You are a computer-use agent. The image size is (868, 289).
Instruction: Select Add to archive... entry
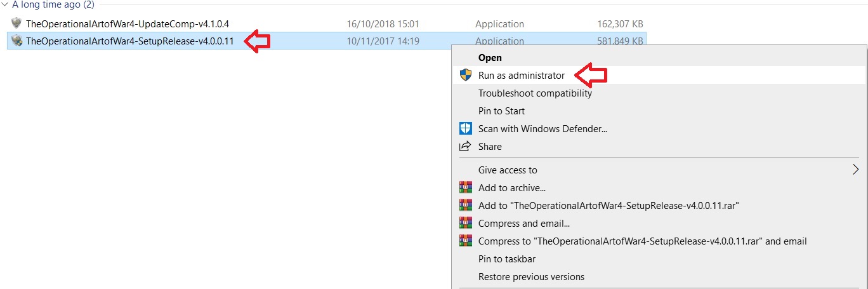[x=512, y=188]
